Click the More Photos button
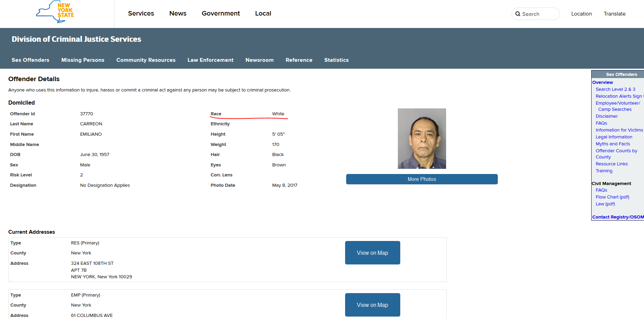Viewport: 644px width, 319px height. pos(422,179)
